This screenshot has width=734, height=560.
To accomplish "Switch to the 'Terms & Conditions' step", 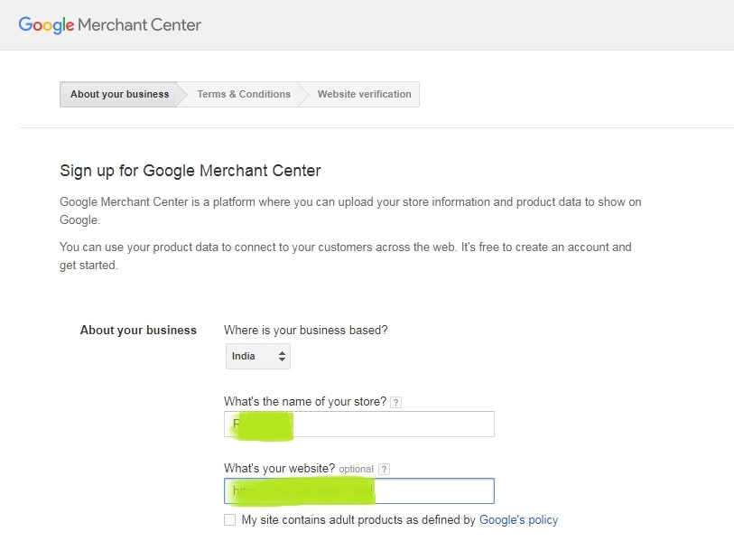I will click(244, 94).
